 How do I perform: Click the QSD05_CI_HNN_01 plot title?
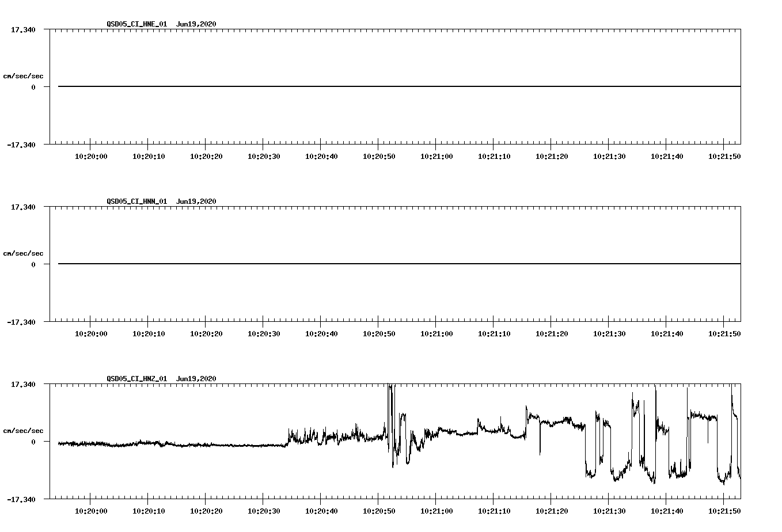(161, 202)
